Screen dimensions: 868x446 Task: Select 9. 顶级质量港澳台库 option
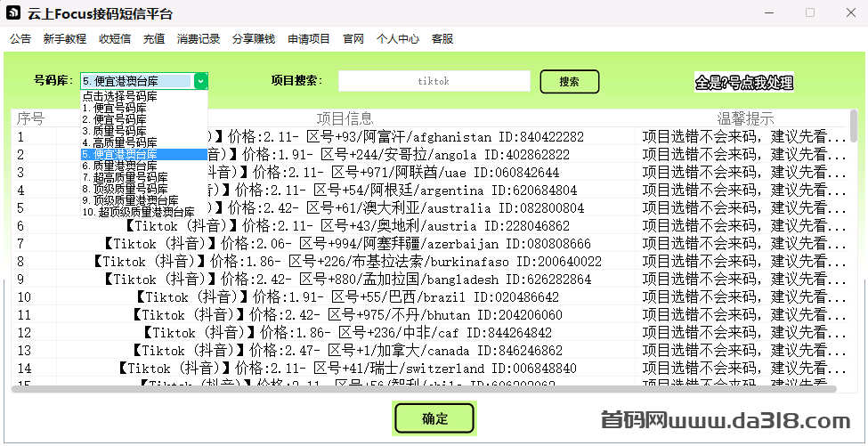[x=144, y=199]
